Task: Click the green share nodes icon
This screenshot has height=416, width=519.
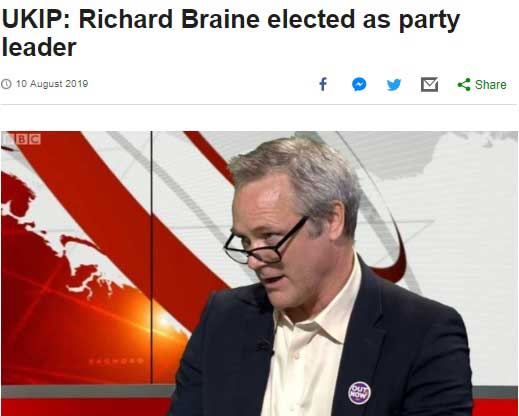Action: pyautogui.click(x=464, y=84)
